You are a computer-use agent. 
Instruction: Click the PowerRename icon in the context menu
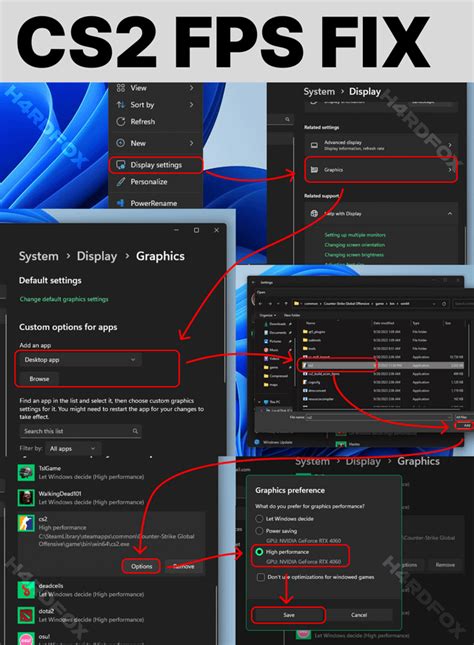[x=121, y=203]
